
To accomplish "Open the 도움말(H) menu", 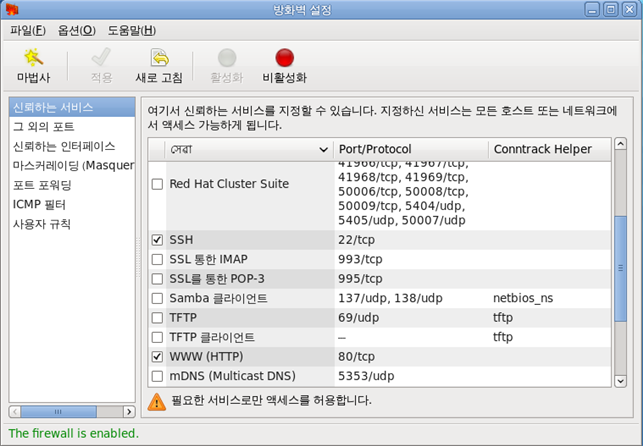I will pyautogui.click(x=132, y=30).
